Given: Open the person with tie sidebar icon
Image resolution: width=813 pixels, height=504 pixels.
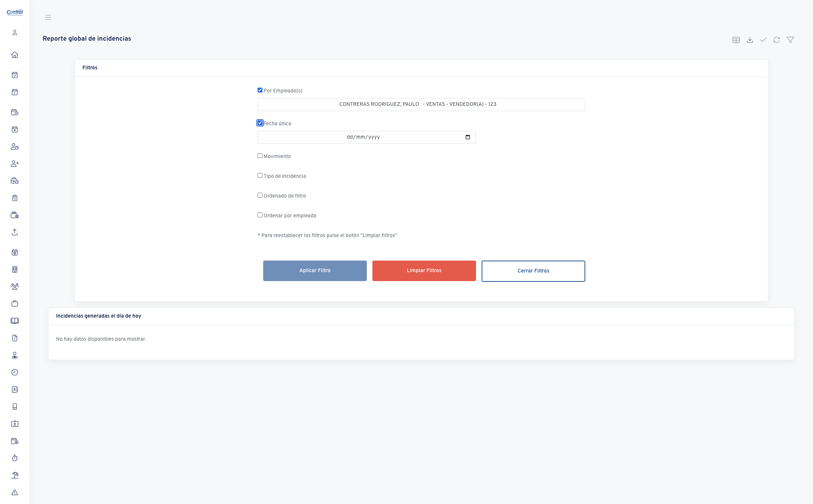Looking at the screenshot, I should click(x=15, y=355).
